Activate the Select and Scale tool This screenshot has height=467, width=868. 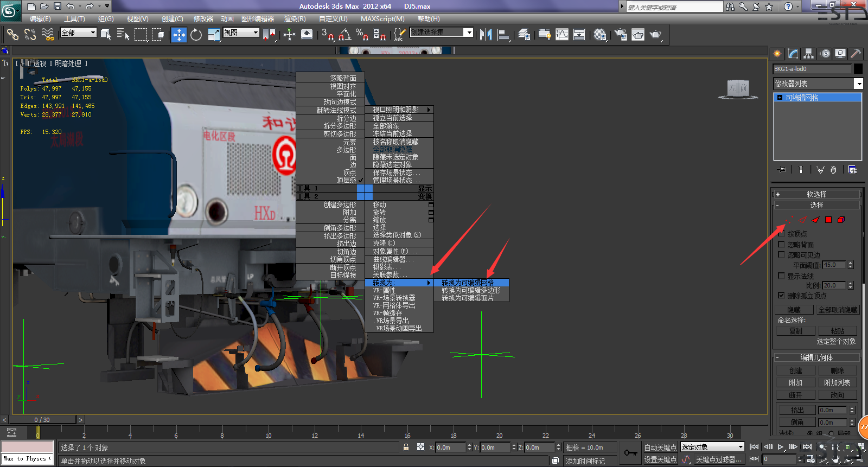point(214,35)
